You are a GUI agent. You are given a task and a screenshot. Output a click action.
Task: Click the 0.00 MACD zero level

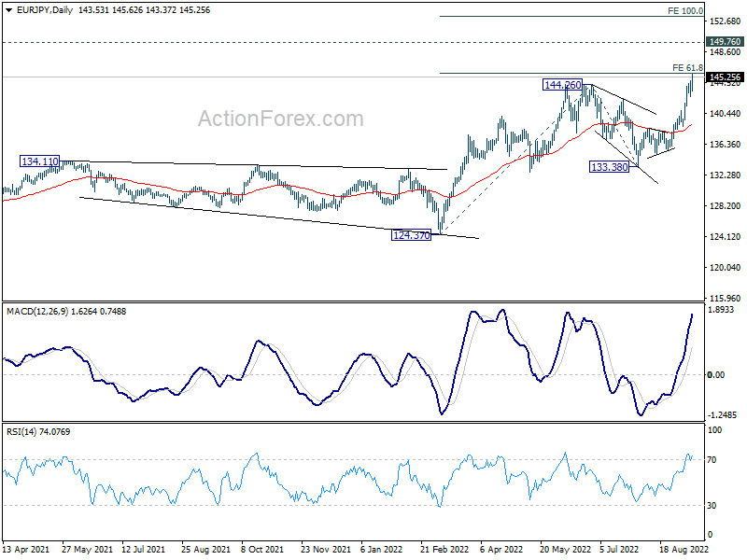pos(716,375)
